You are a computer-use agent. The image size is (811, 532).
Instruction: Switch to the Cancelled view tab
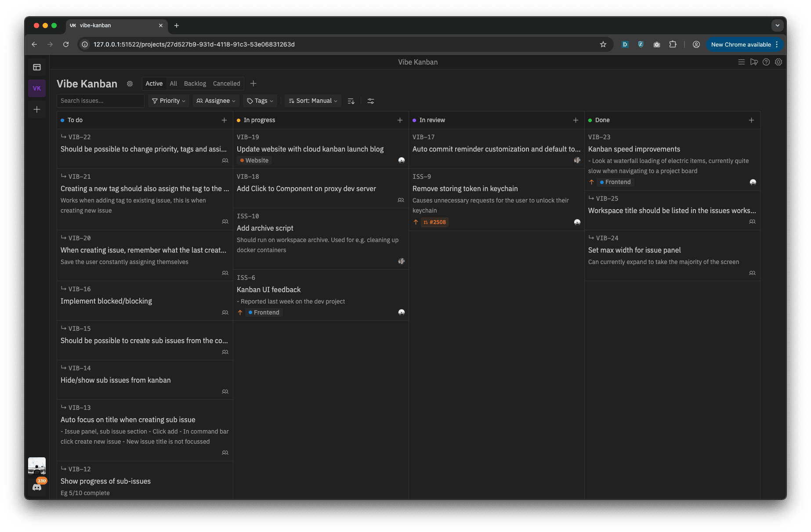coord(226,84)
